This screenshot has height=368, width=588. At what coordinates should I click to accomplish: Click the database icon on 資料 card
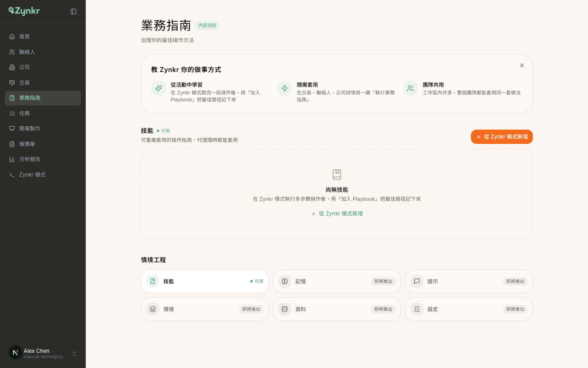point(285,309)
